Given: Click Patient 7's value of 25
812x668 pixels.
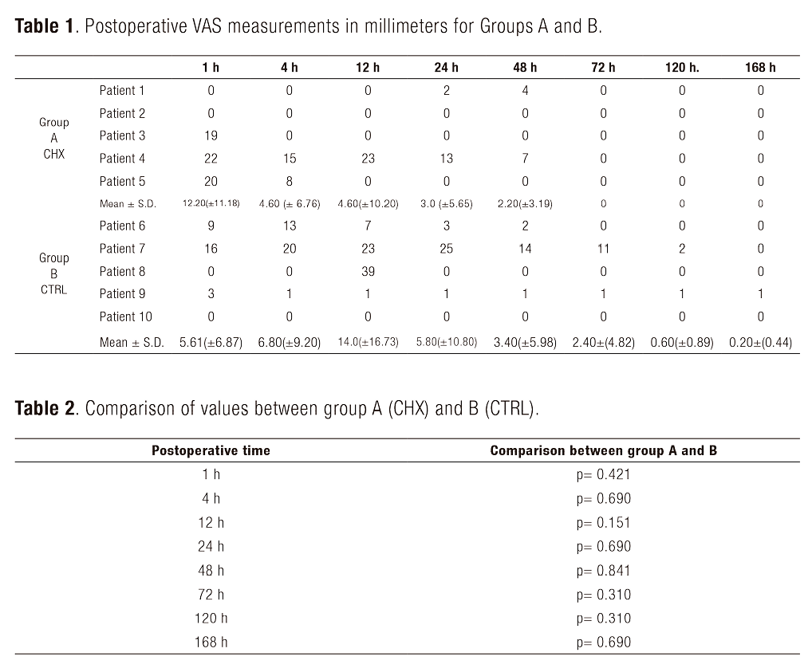Looking at the screenshot, I should pyautogui.click(x=446, y=249).
